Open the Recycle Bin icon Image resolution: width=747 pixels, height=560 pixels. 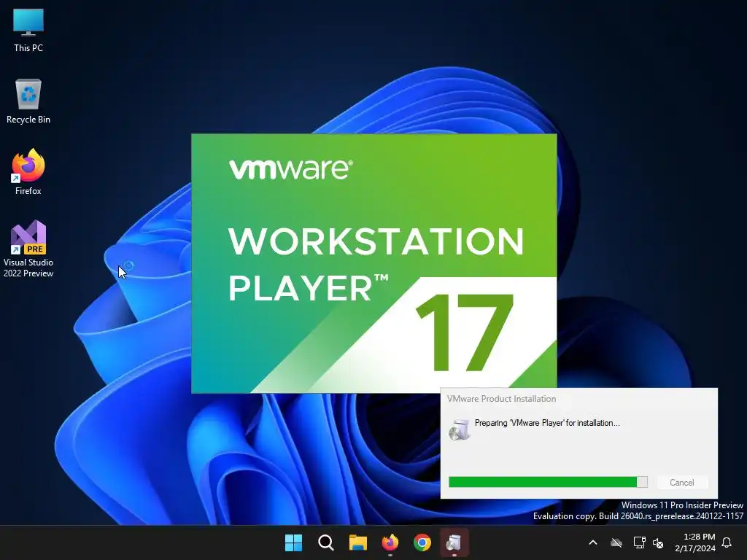pos(28,101)
